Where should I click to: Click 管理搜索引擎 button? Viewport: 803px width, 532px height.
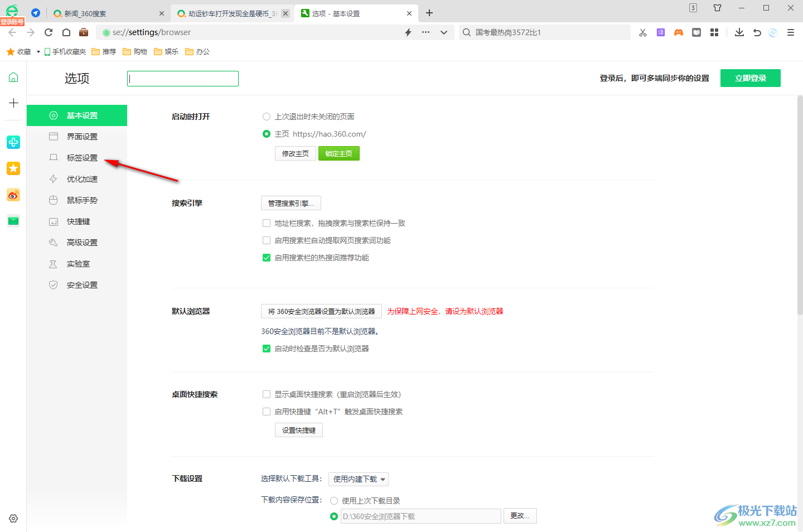click(291, 203)
